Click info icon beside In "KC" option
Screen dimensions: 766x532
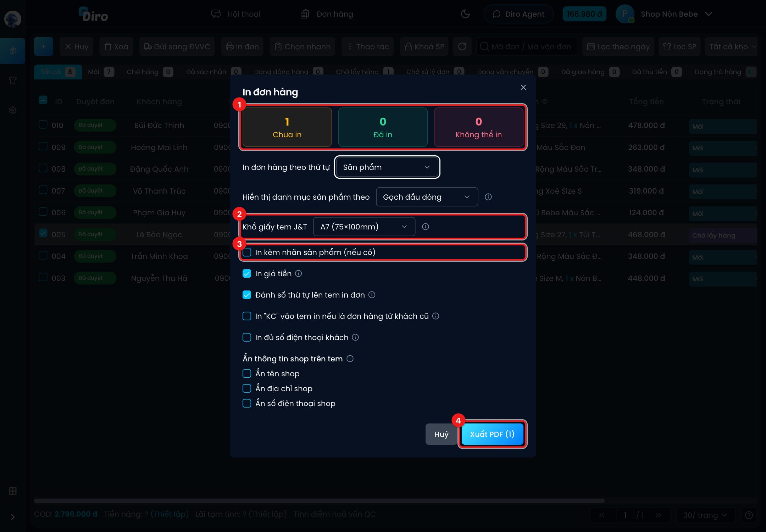(x=436, y=316)
